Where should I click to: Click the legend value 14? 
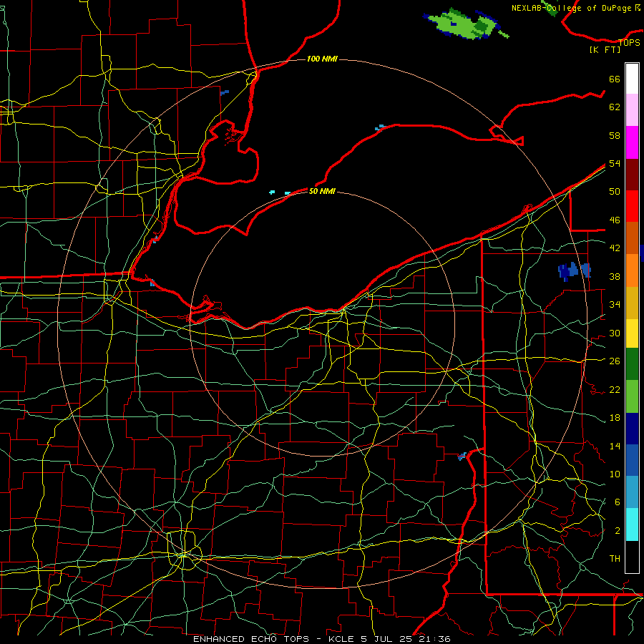click(x=615, y=447)
